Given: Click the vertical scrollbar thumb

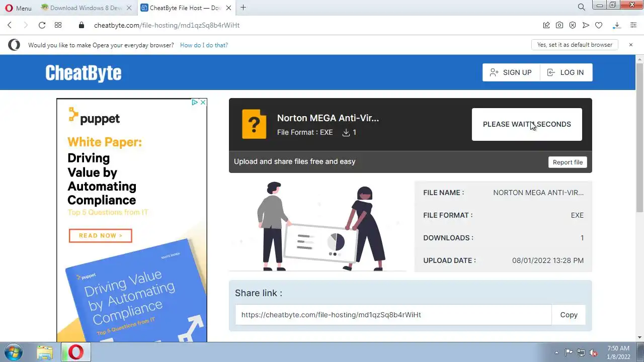Looking at the screenshot, I should (x=640, y=138).
